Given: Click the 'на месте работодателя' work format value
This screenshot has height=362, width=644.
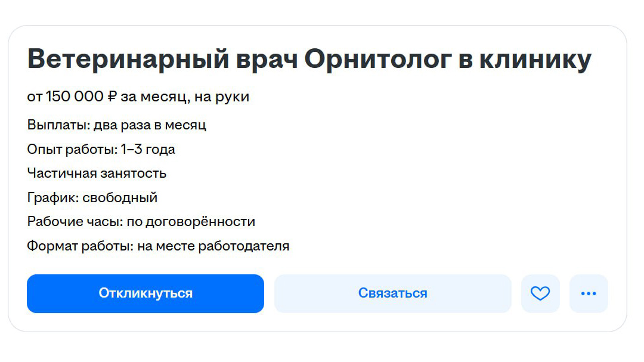Looking at the screenshot, I should [x=213, y=246].
